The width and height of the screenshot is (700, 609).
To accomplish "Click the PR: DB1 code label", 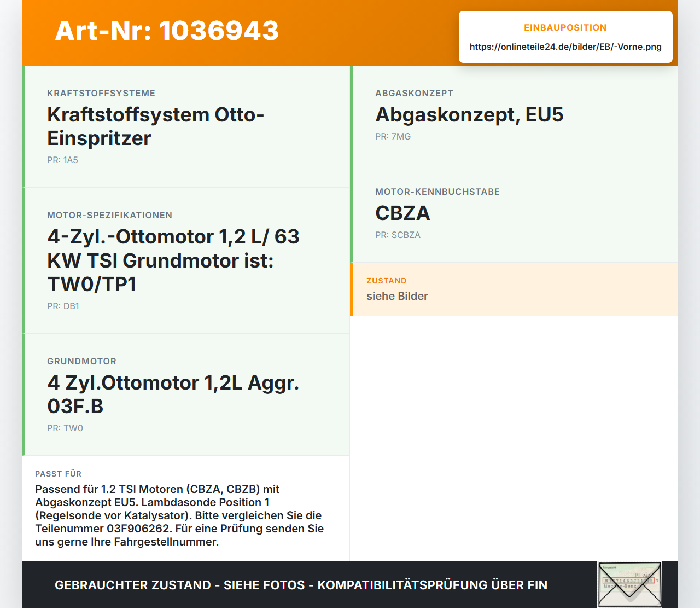I will pyautogui.click(x=63, y=306).
